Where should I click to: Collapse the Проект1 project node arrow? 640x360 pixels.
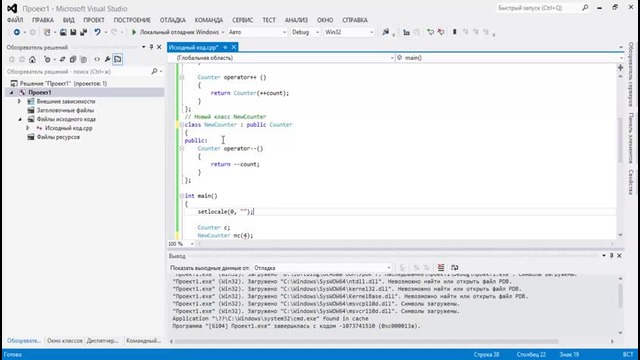(x=11, y=93)
